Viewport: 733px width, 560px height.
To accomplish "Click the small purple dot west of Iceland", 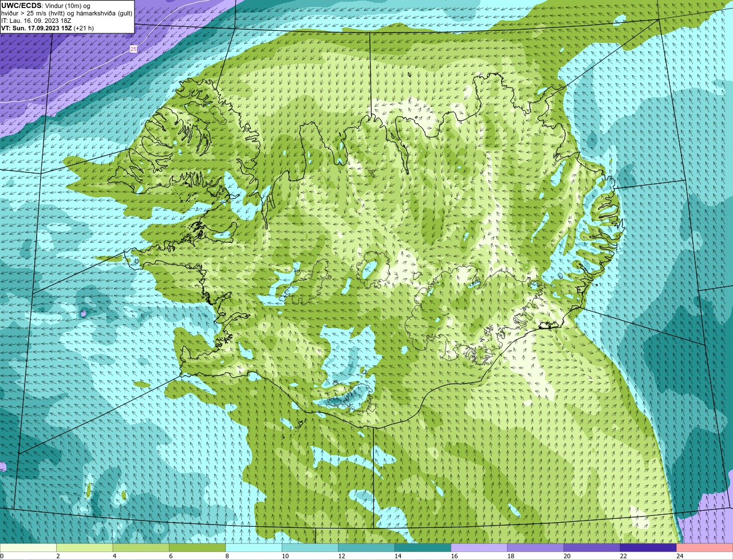I will coord(85,313).
